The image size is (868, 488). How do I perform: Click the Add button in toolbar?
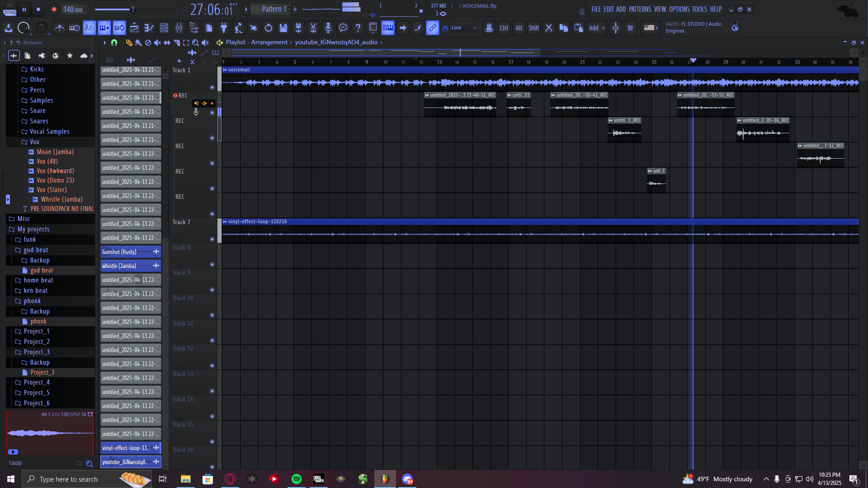click(594, 28)
